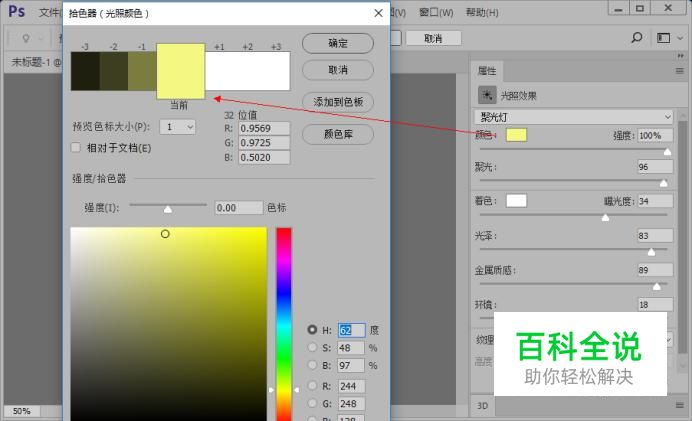This screenshot has width=692, height=421.
Task: Click the Photoshop Ps logo icon
Action: (x=16, y=11)
